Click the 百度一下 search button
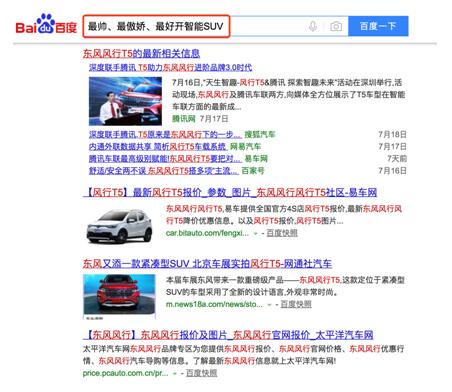The width and height of the screenshot is (452, 392). point(378,26)
